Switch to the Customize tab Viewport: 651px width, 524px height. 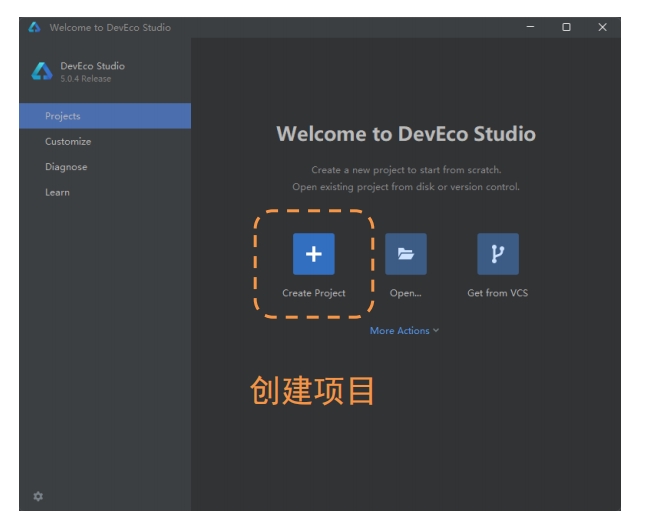coord(68,142)
